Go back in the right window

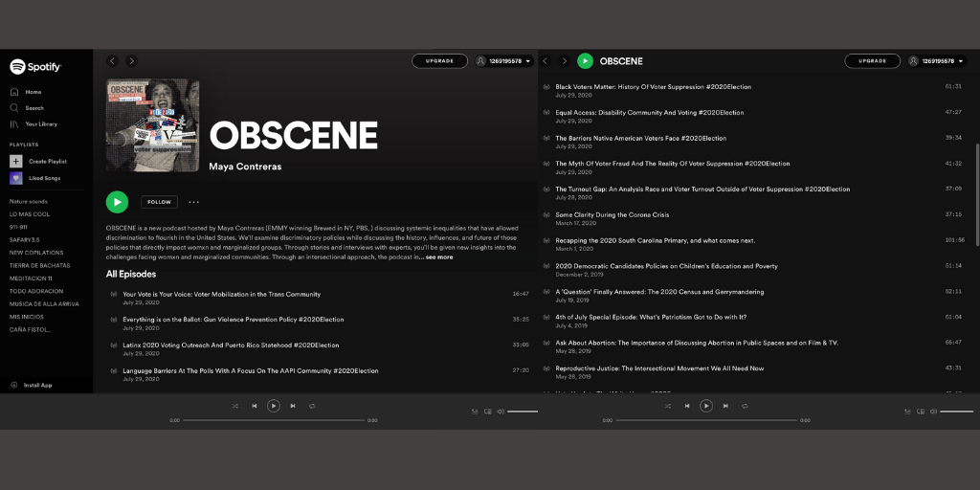546,60
